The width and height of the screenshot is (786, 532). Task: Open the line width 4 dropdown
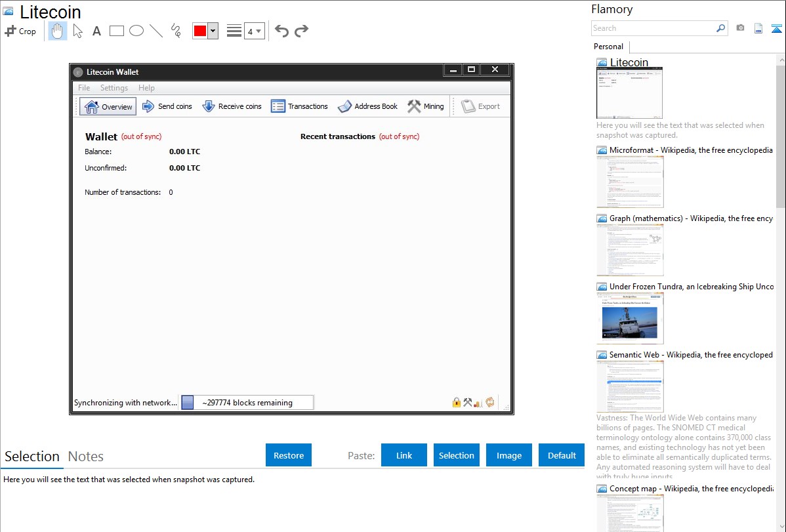pos(254,31)
